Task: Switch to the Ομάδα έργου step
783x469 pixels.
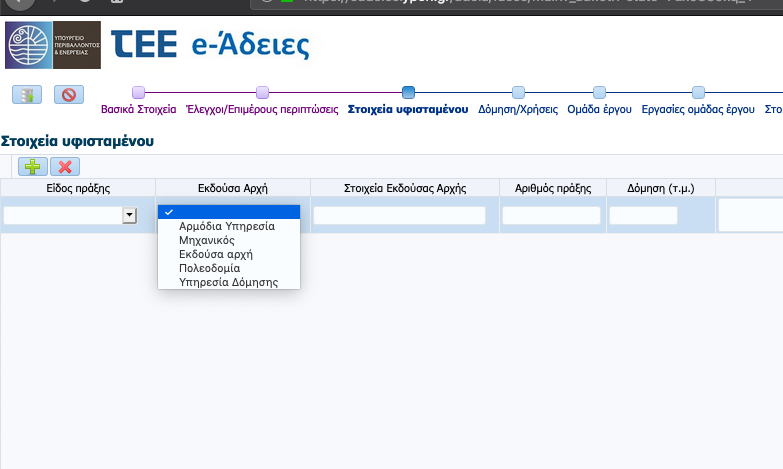Action: [x=599, y=110]
